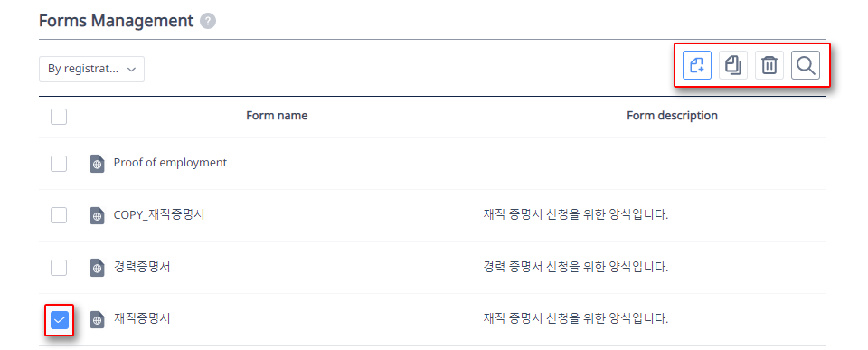Viewport: 868px width, 350px height.
Task: Check the COPY_재직증명서 row checkbox
Action: pyautogui.click(x=59, y=215)
